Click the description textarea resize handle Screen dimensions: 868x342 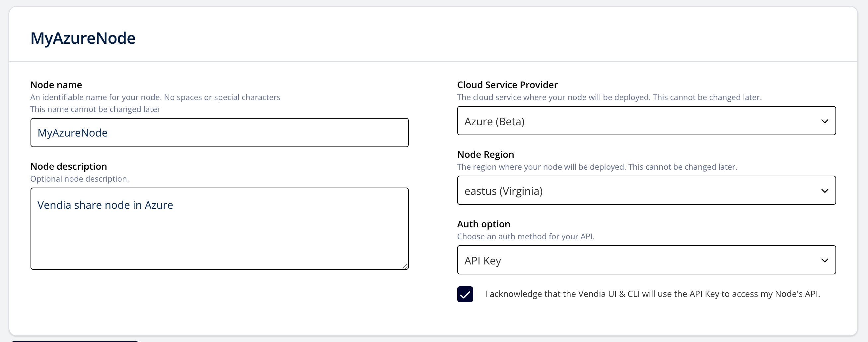coord(405,266)
